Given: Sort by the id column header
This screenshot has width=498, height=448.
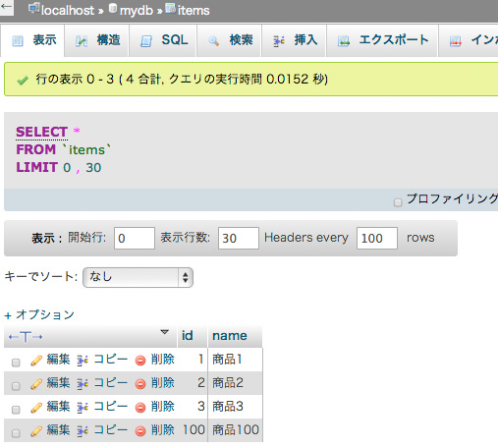Looking at the screenshot, I should [x=188, y=336].
